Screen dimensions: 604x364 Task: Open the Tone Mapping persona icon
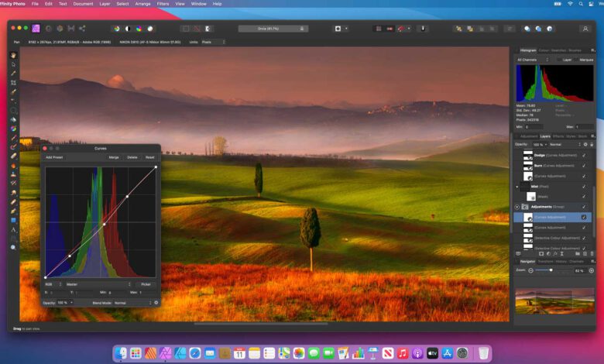pos(71,29)
